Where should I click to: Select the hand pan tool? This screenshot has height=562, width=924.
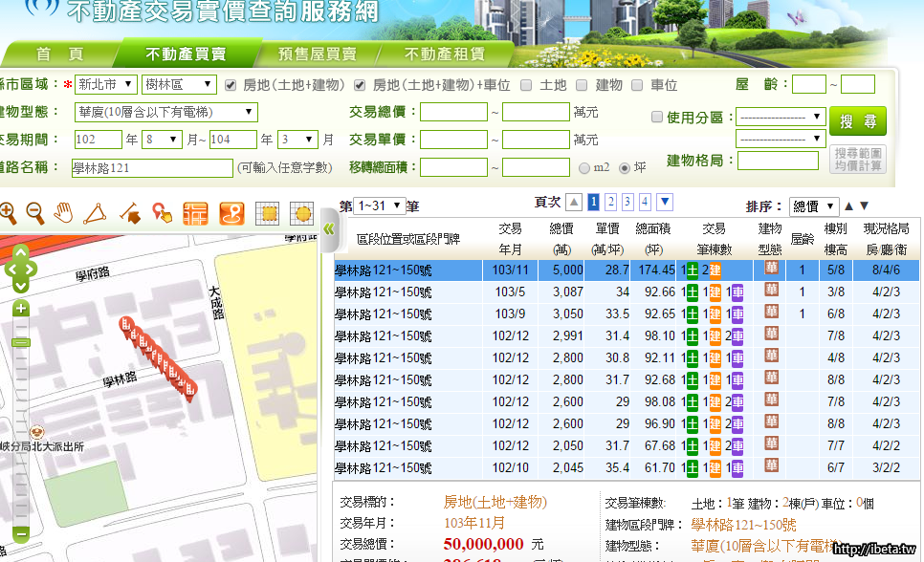(x=63, y=212)
